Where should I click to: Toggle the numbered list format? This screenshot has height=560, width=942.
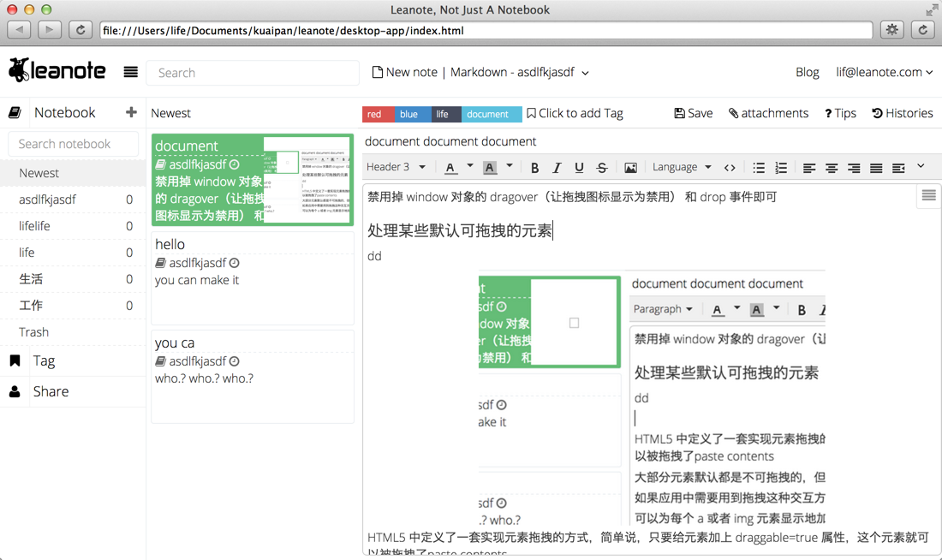(x=781, y=168)
